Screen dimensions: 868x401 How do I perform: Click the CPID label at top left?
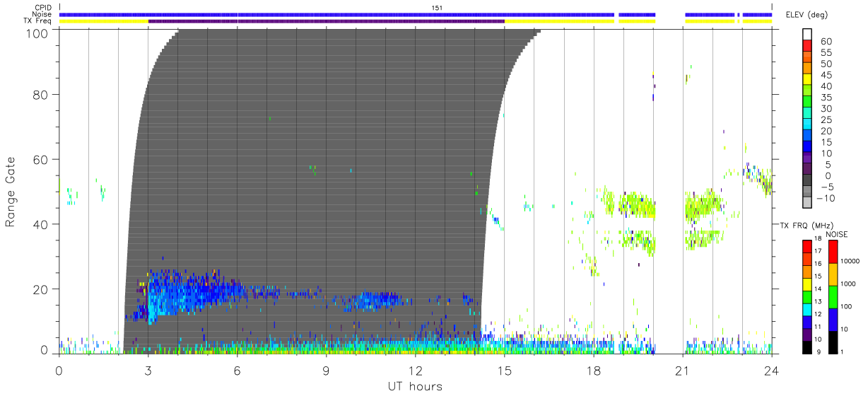[43, 8]
